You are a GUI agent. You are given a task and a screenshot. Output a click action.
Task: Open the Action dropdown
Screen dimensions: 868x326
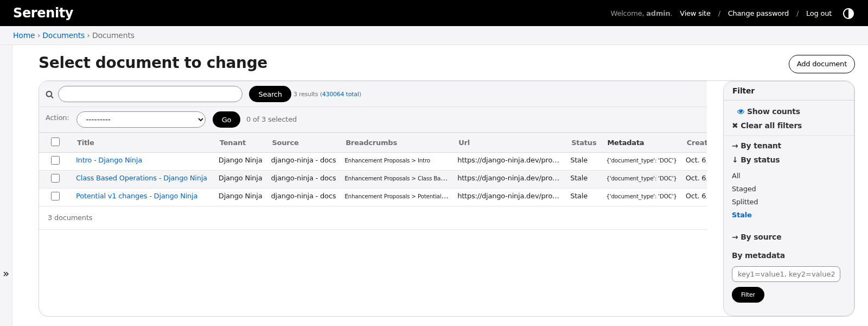pyautogui.click(x=141, y=120)
